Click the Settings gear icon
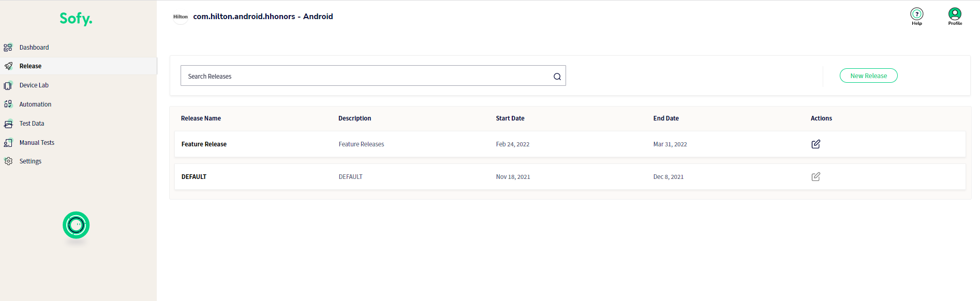The image size is (980, 301). click(x=8, y=161)
